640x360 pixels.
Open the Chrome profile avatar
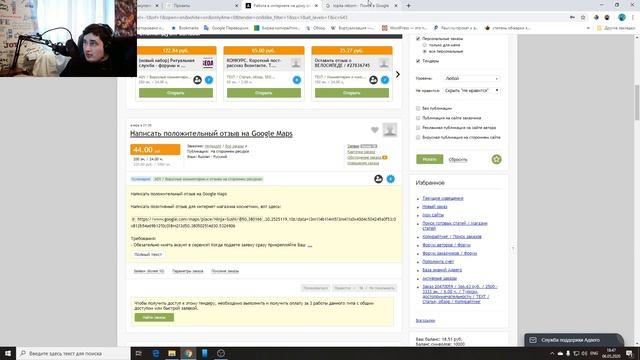point(622,18)
